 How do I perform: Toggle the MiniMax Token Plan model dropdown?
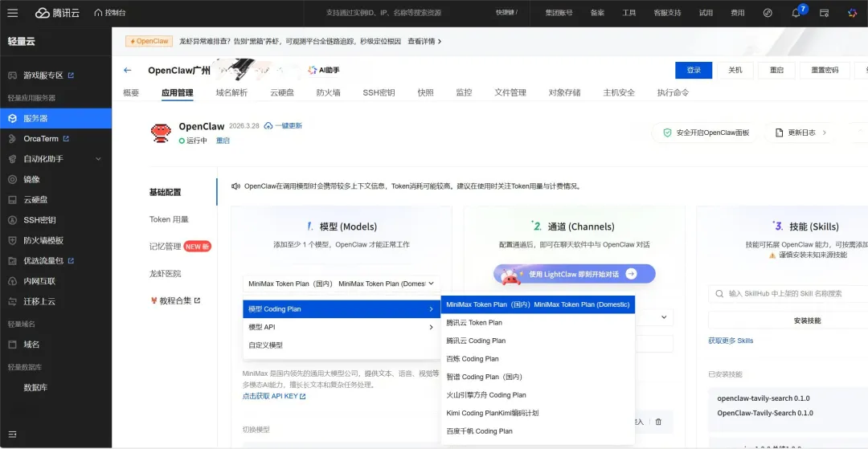point(341,284)
